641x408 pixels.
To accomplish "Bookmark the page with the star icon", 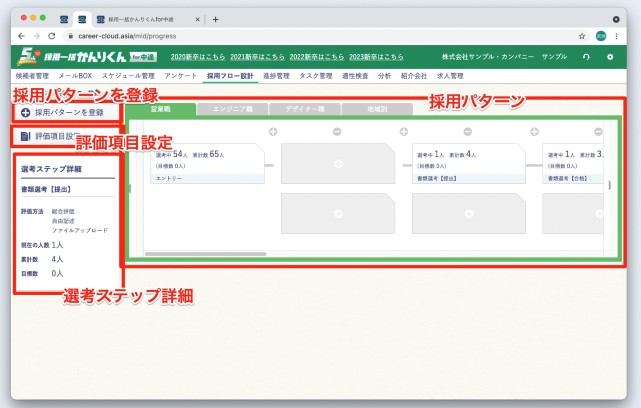I will click(582, 36).
